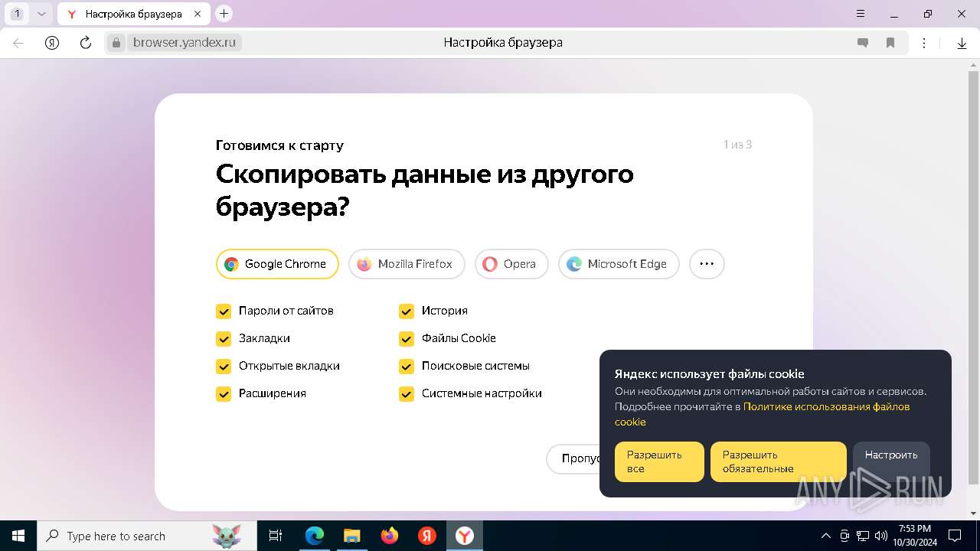
Task: Launch Microsoft Edge from the taskbar
Action: pos(315,536)
